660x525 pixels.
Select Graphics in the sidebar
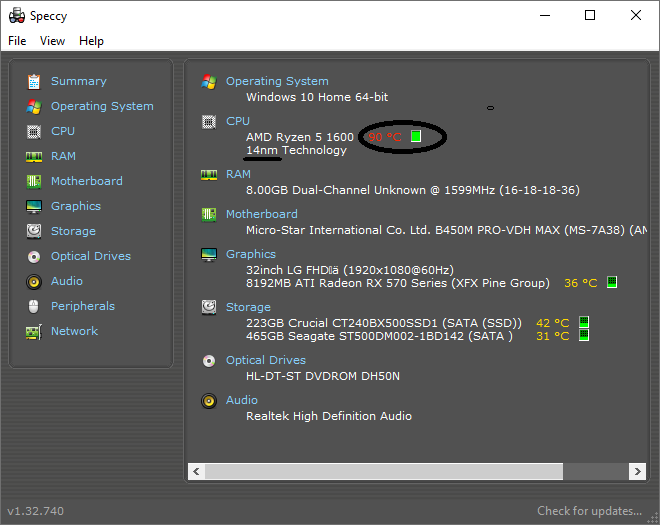pyautogui.click(x=76, y=206)
